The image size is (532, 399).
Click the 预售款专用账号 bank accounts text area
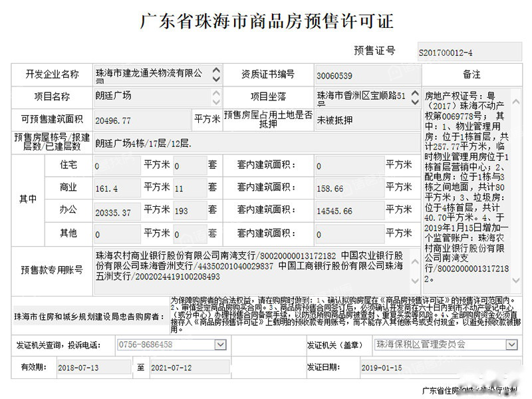point(257,271)
